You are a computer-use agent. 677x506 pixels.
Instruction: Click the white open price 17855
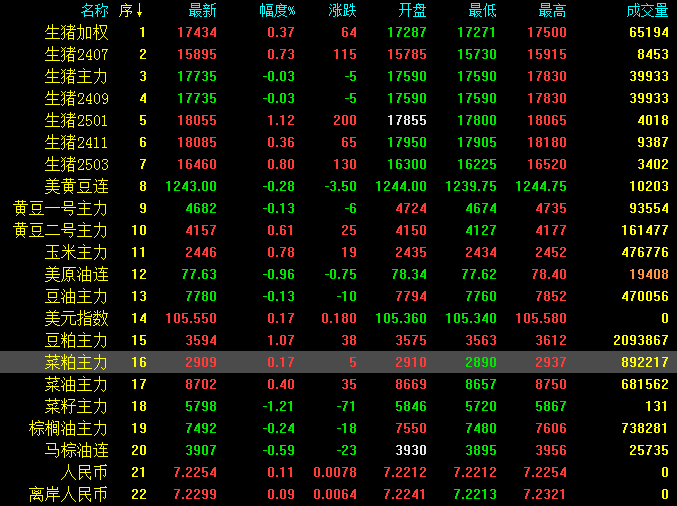(x=407, y=120)
